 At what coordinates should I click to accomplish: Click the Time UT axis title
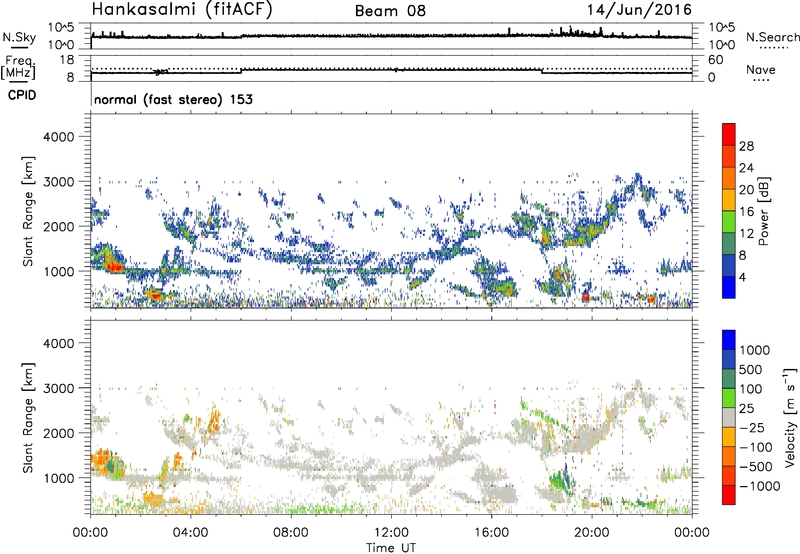[x=391, y=548]
